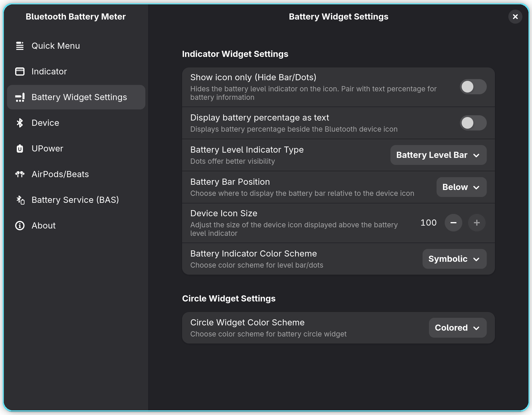Click the AirPods/Beats earbuds icon

point(20,174)
